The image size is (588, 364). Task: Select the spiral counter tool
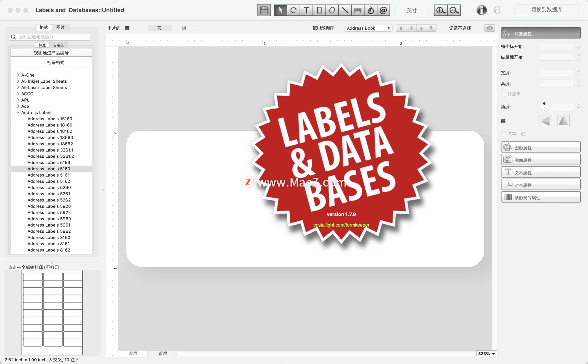tap(371, 10)
